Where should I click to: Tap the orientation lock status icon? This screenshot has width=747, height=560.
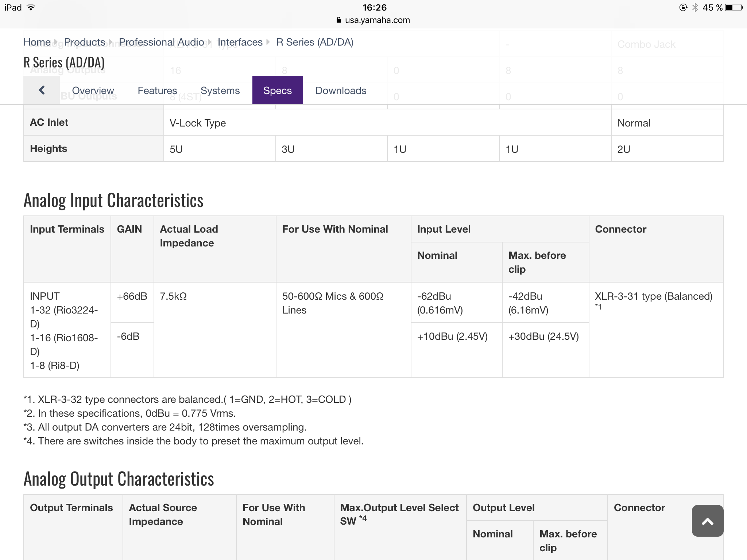683,8
